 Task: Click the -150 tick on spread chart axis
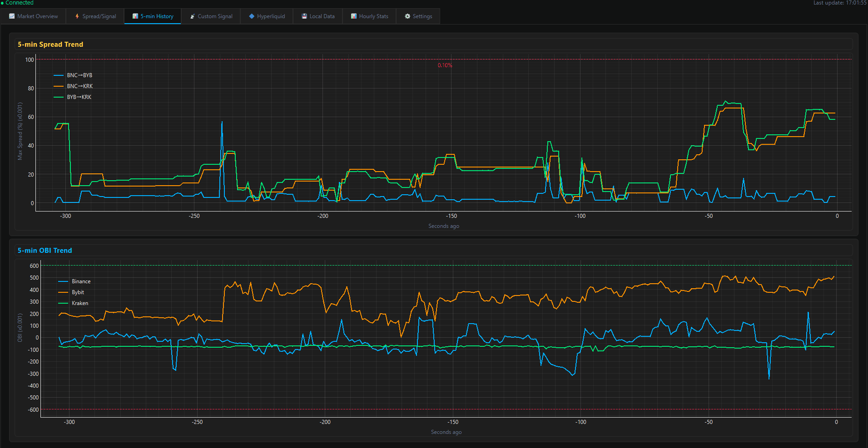(451, 216)
